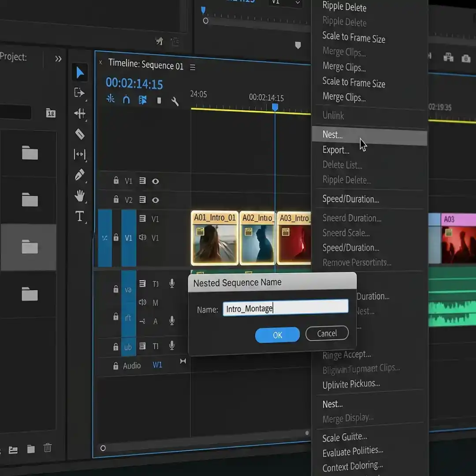This screenshot has width=476, height=476.
Task: Click left zoom handle of timeline scrollbar
Action: [103, 448]
